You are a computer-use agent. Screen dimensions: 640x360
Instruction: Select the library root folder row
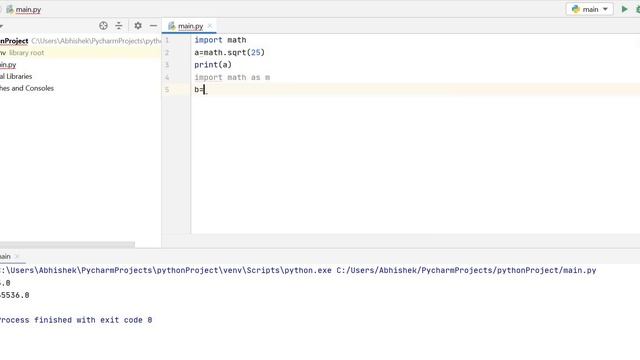coord(80,53)
